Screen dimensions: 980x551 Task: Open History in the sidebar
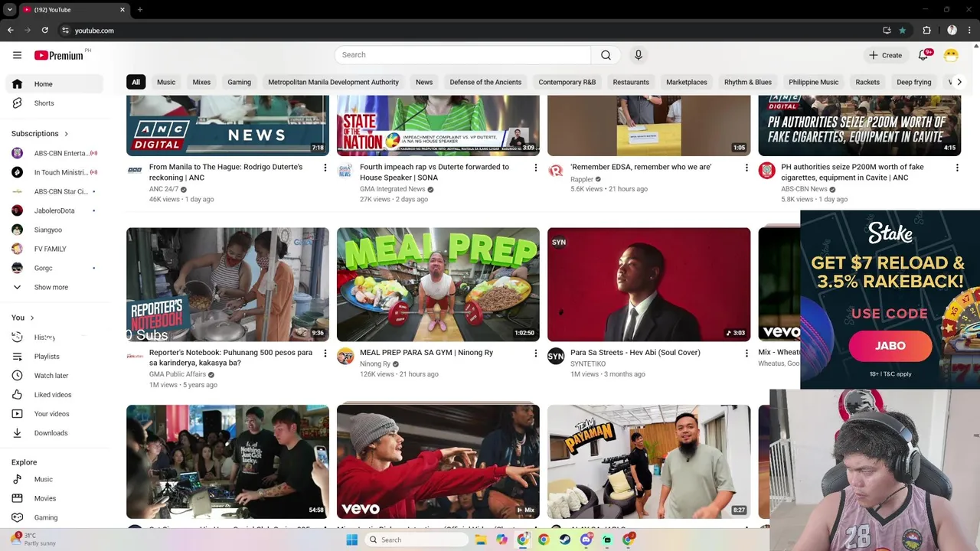54,337
